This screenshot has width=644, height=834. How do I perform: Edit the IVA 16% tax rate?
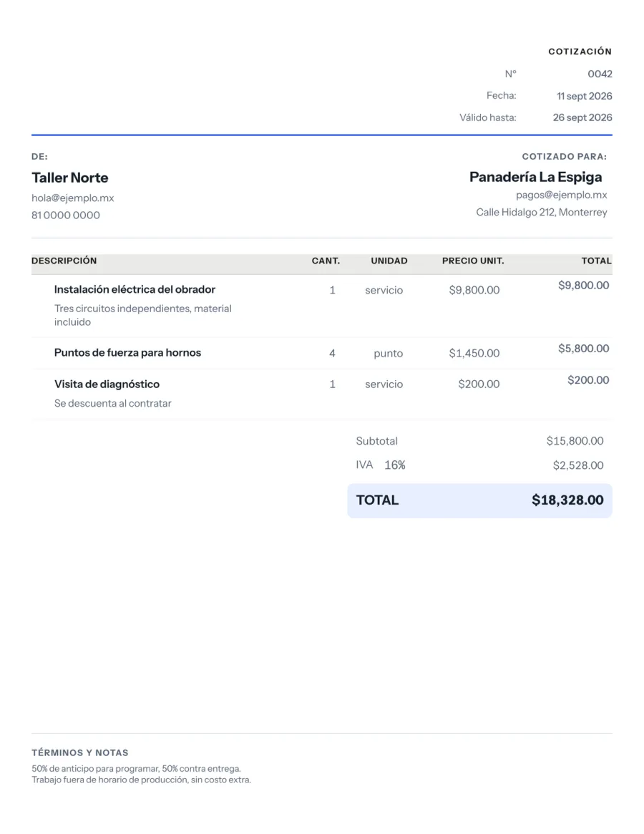(394, 465)
